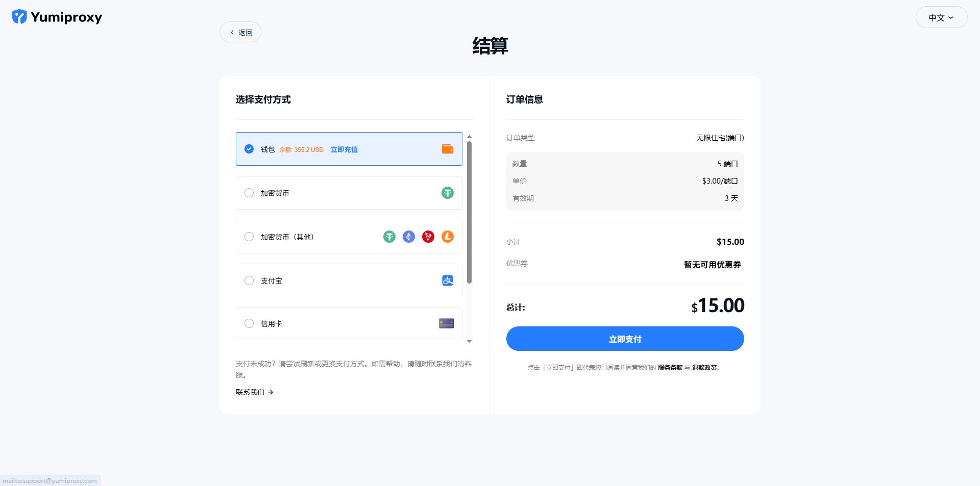Image resolution: width=980 pixels, height=486 pixels.
Task: Click the Alipay icon in 支付宝 row
Action: 448,280
